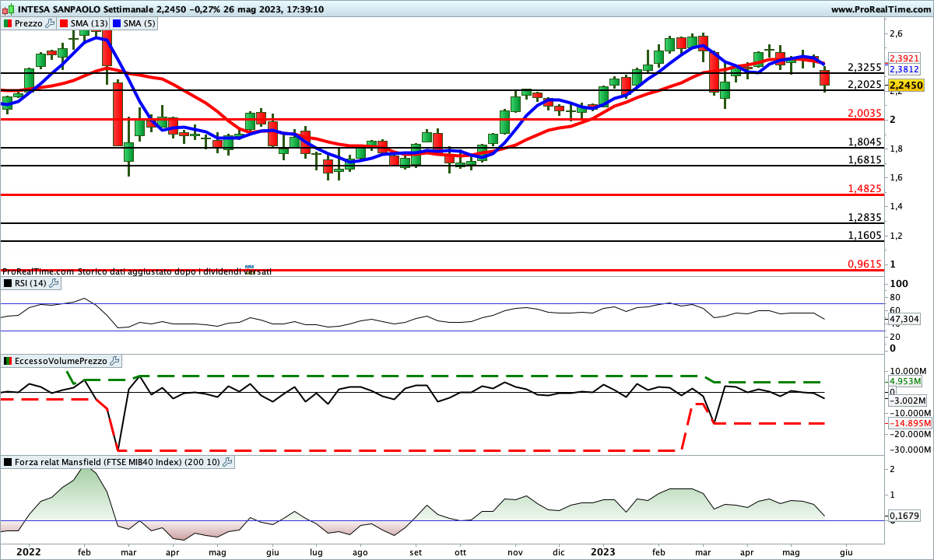Open the www.ProRealTime.com link
This screenshot has width=934, height=560.
pos(880,9)
